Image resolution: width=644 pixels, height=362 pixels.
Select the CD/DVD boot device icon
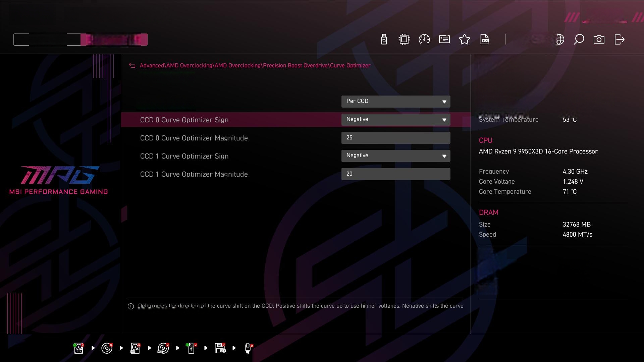(107, 348)
